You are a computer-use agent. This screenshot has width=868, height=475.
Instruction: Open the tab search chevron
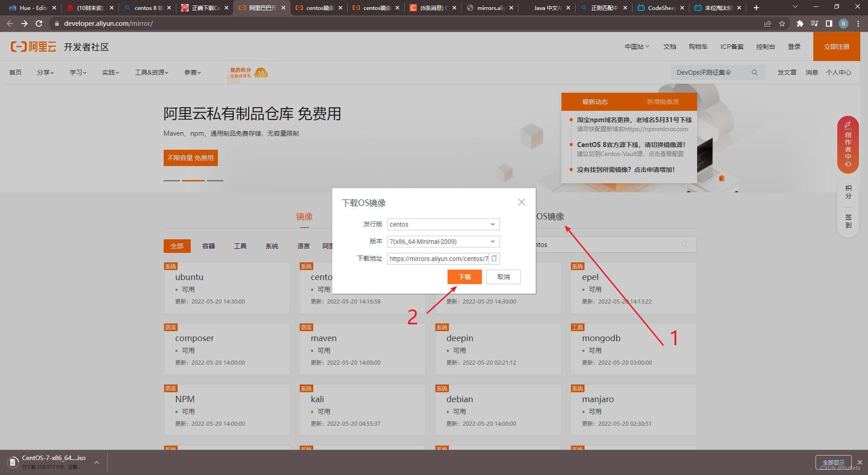pyautogui.click(x=795, y=7)
